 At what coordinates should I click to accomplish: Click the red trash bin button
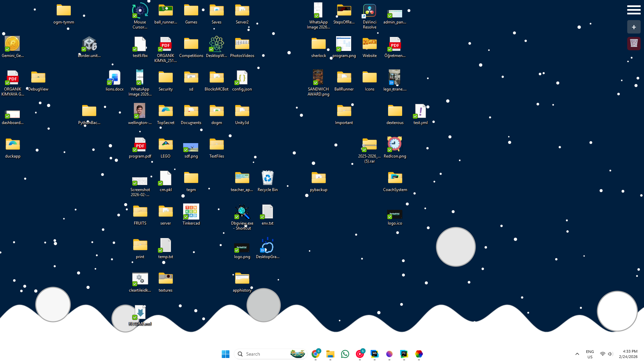(x=634, y=43)
